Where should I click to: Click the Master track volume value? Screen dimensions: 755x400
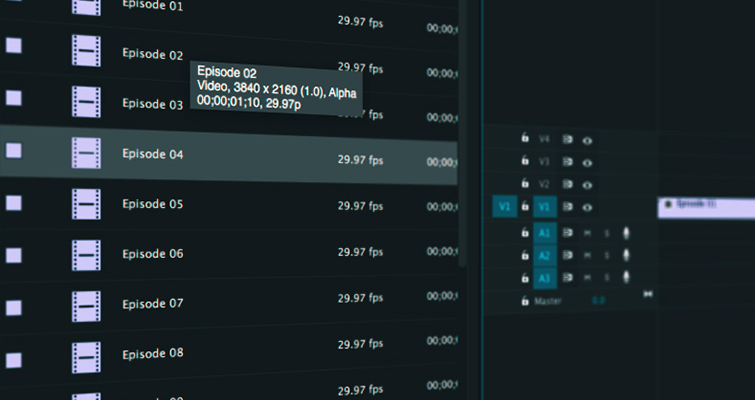(x=598, y=300)
